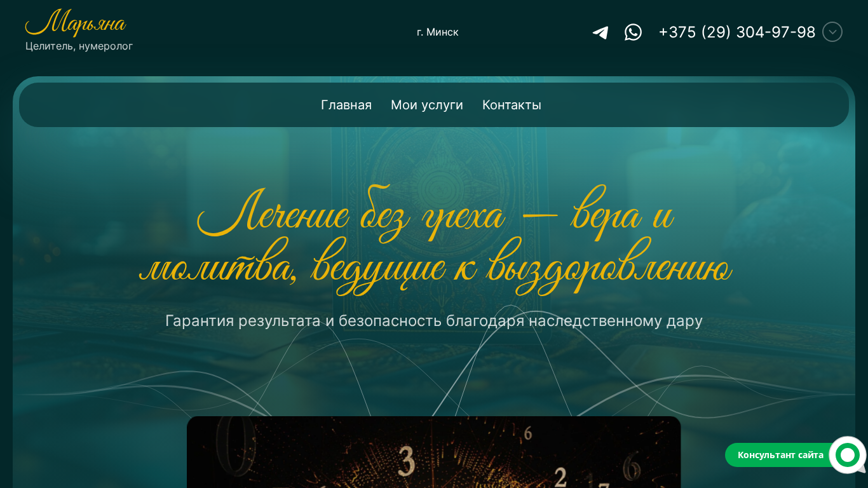Call the +375 (29) 304-97-98 number
868x488 pixels.
737,32
